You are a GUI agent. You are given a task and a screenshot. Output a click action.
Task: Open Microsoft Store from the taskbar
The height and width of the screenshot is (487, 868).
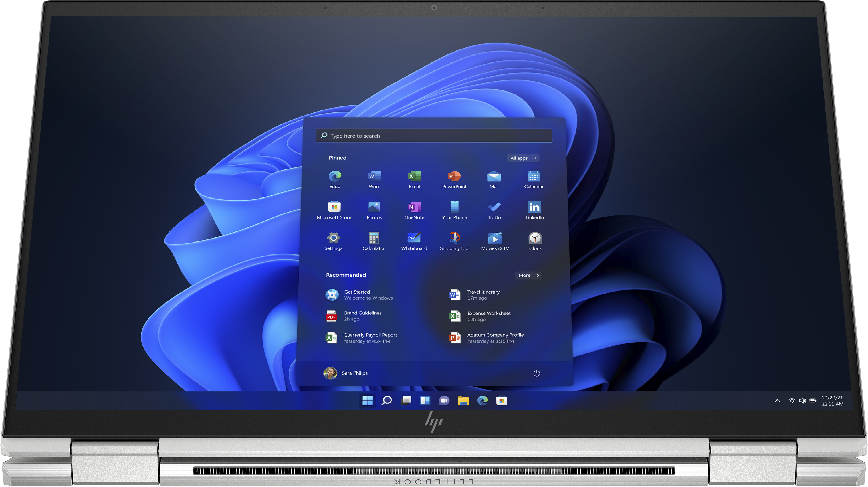pos(502,401)
